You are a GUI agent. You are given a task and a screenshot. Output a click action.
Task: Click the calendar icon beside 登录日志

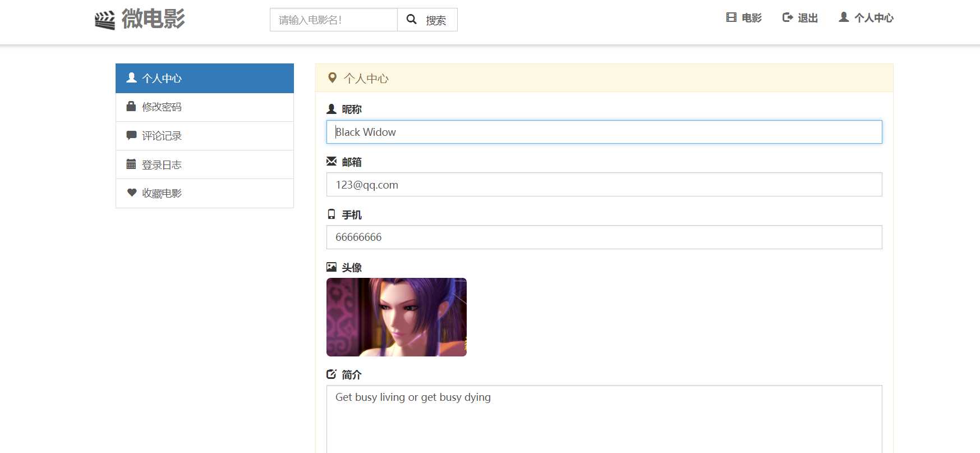tap(131, 164)
